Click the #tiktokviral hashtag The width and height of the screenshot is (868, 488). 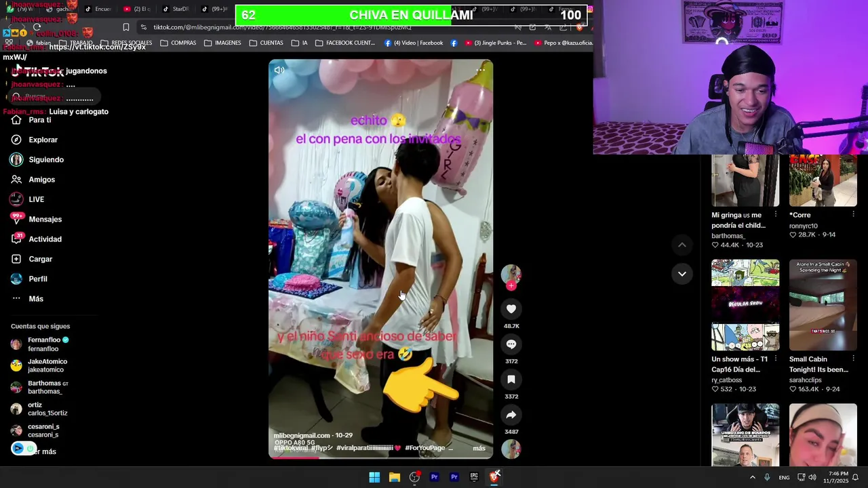pos(291,448)
